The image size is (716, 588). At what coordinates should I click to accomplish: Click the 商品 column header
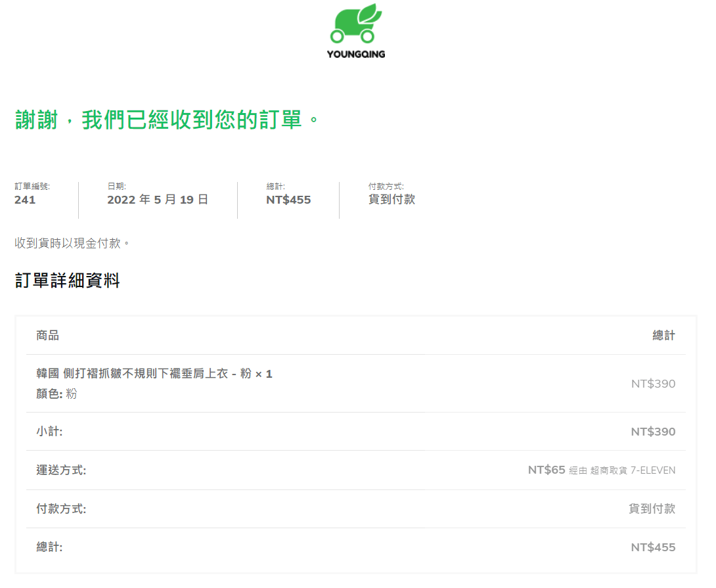coord(47,336)
